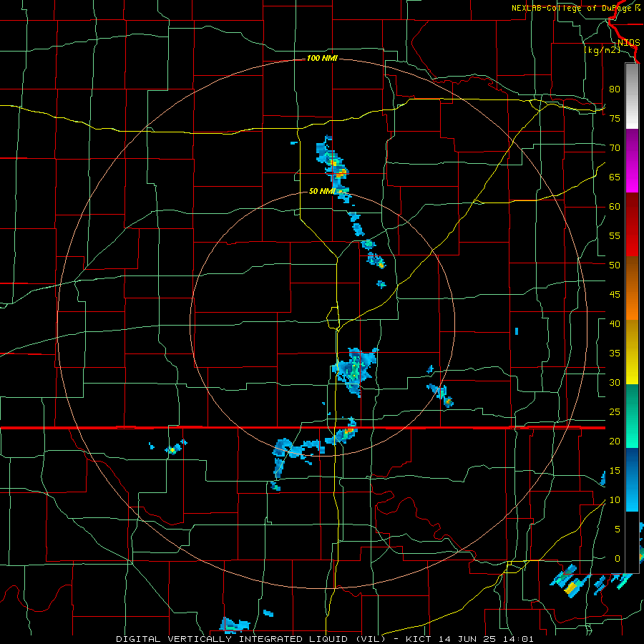The width and height of the screenshot is (644, 644).
Task: Click the NIDS label
Action: pos(628,43)
